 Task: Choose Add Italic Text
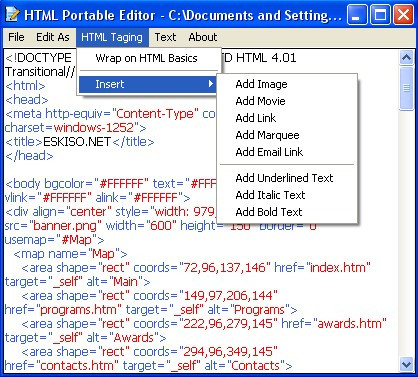pyautogui.click(x=270, y=195)
